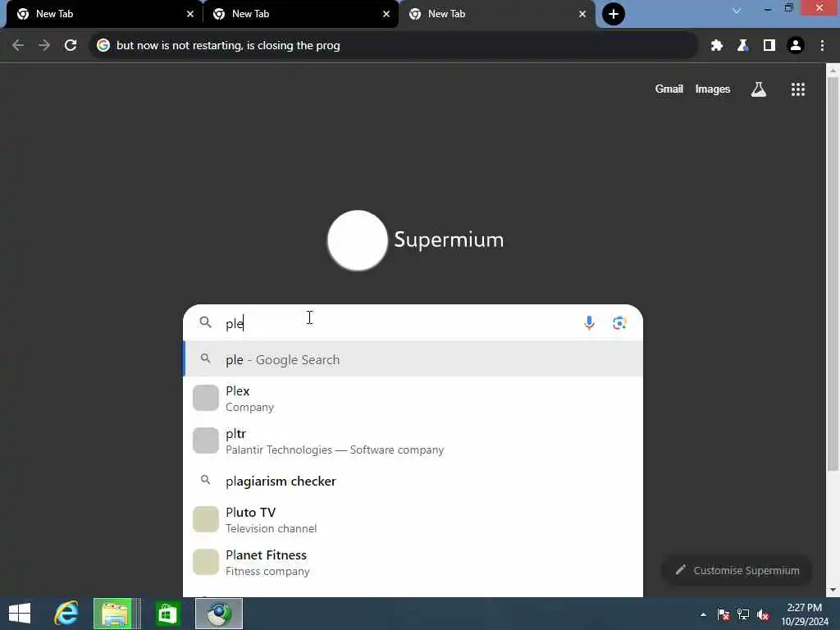Close the second New Tab
Image resolution: width=840 pixels, height=630 pixels.
[386, 14]
